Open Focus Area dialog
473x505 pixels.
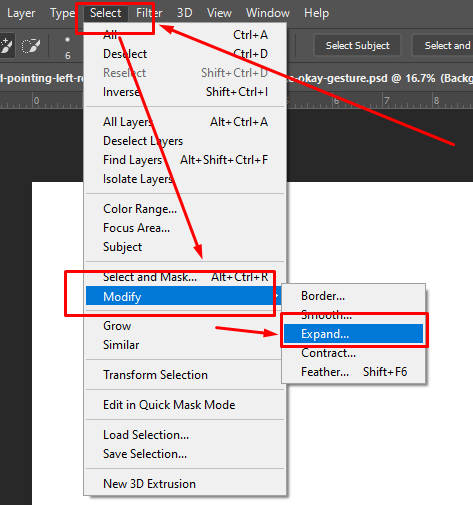tap(185, 228)
